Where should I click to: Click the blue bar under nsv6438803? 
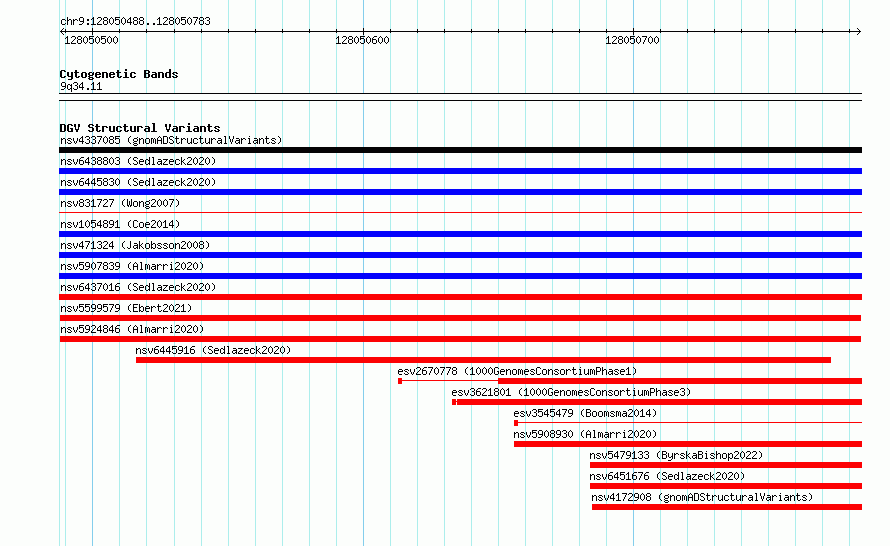(460, 171)
